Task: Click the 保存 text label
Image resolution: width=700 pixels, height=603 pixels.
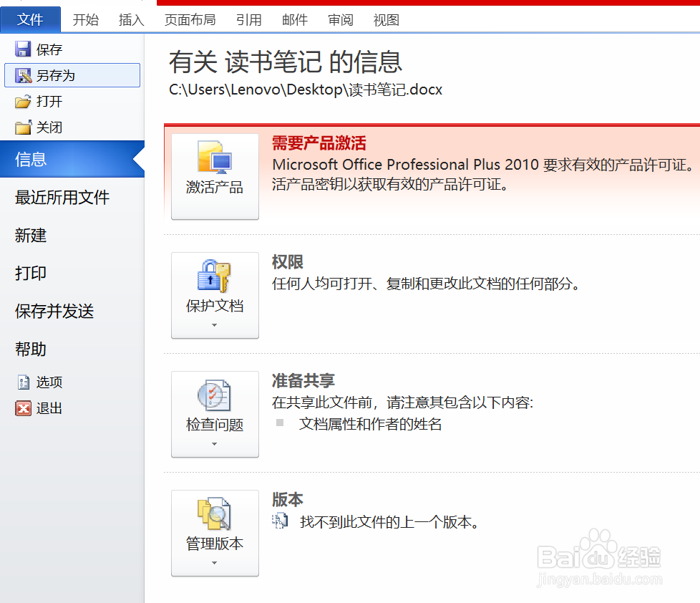Action: coord(49,49)
